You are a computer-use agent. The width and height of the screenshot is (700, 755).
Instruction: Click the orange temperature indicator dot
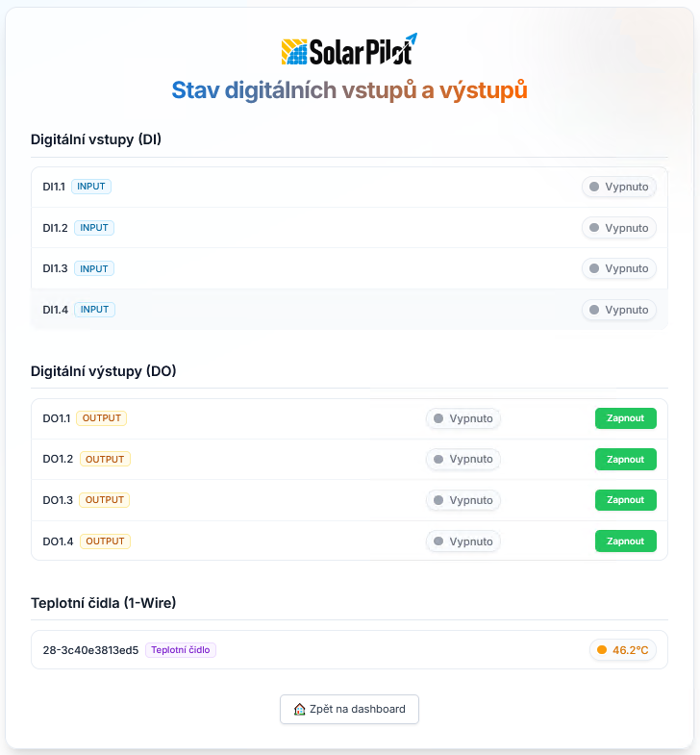(x=602, y=650)
